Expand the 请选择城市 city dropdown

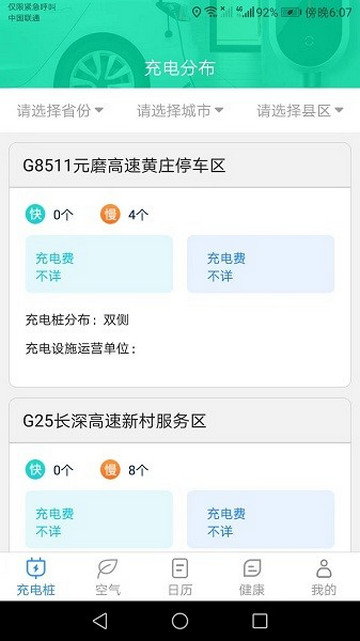point(180,110)
